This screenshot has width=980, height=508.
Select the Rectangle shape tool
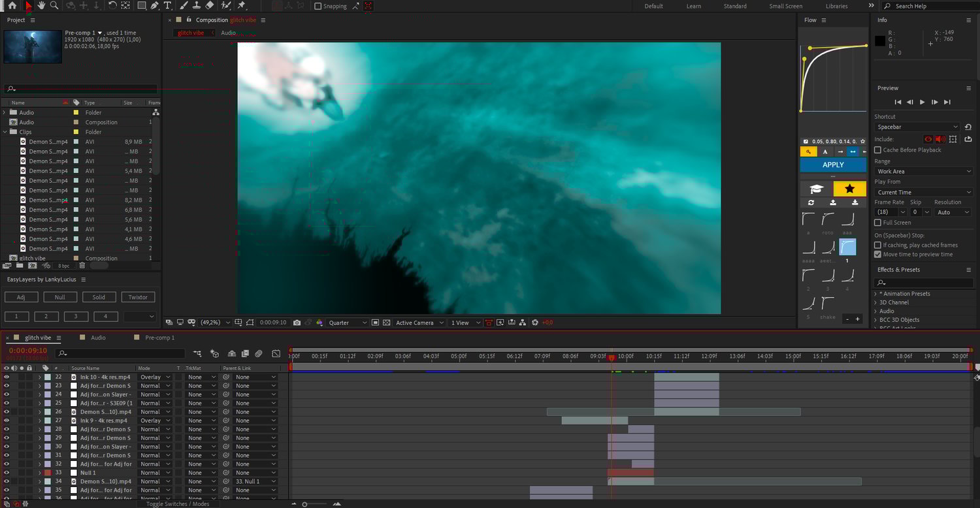[142, 6]
